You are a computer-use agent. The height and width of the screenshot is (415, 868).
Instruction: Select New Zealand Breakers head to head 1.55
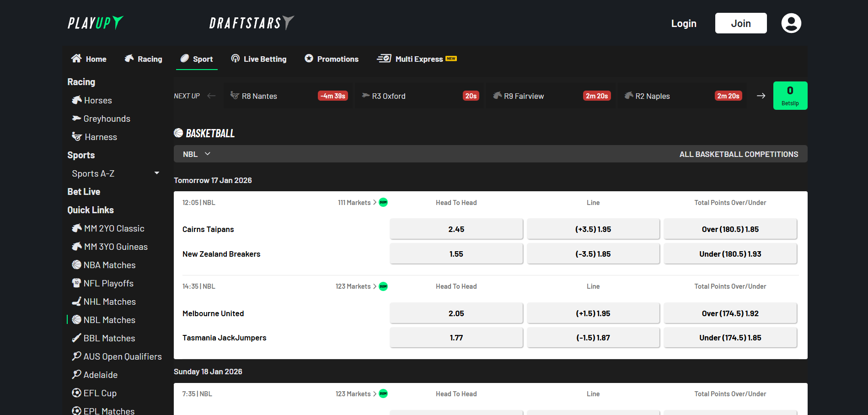(x=456, y=254)
